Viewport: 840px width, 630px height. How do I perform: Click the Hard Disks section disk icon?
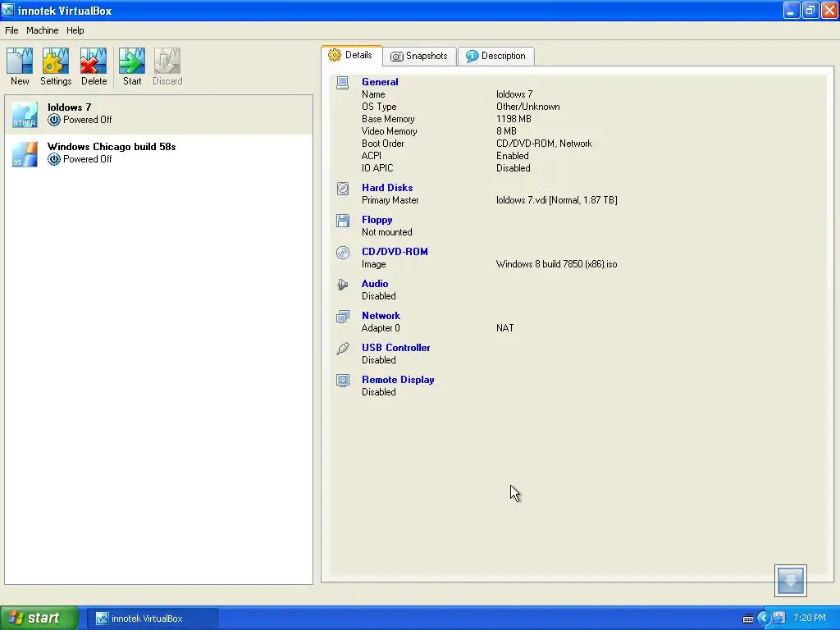point(343,189)
